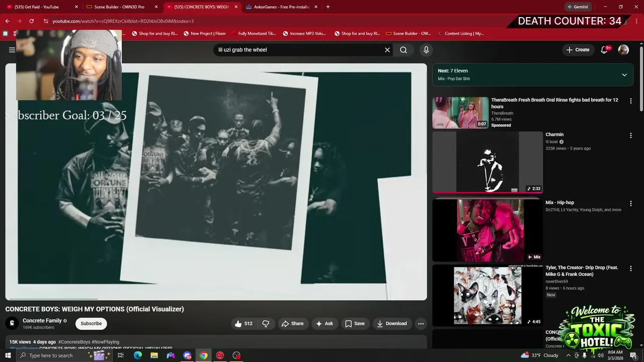Open Increase MP3 Volu... bookmark
Viewport: 644px width, 362px height.
[x=304, y=34]
